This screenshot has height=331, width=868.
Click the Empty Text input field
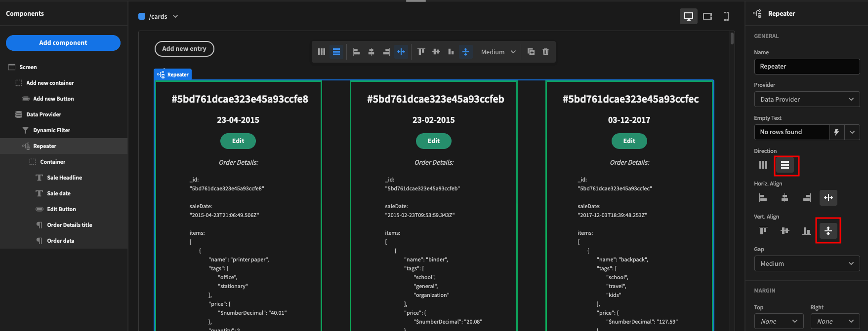(x=791, y=132)
